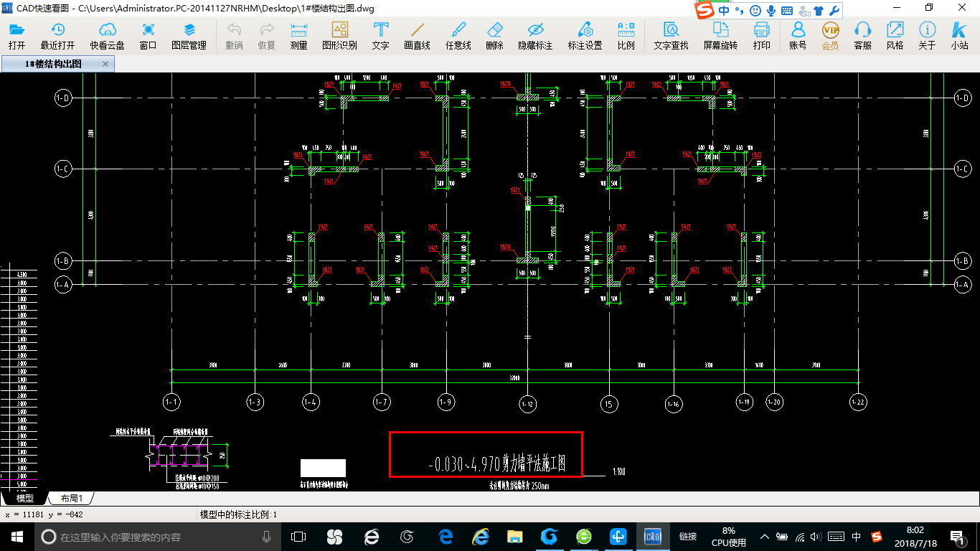Click the Sogou input bar S logo
The image size is (980, 551).
[706, 11]
